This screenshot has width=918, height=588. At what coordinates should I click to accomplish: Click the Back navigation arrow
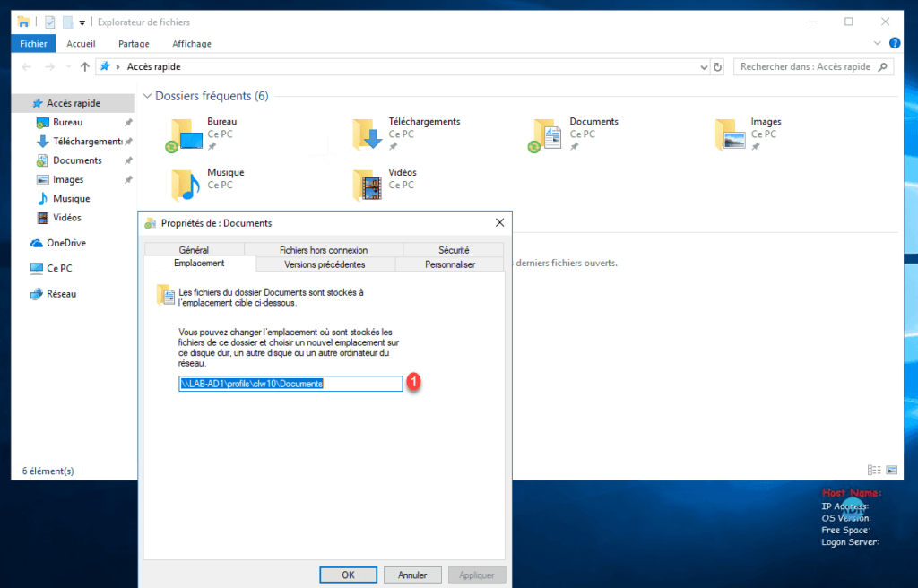click(26, 66)
